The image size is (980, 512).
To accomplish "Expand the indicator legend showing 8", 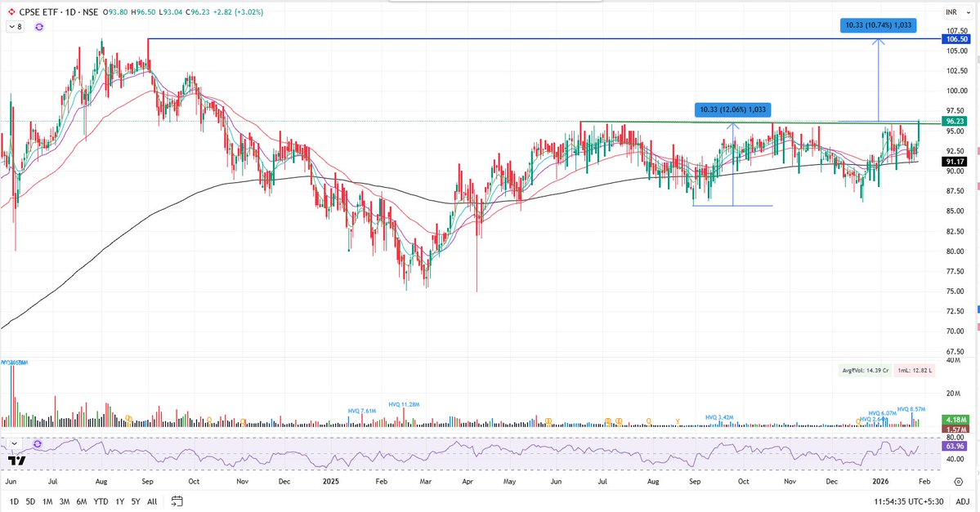I will tap(16, 27).
